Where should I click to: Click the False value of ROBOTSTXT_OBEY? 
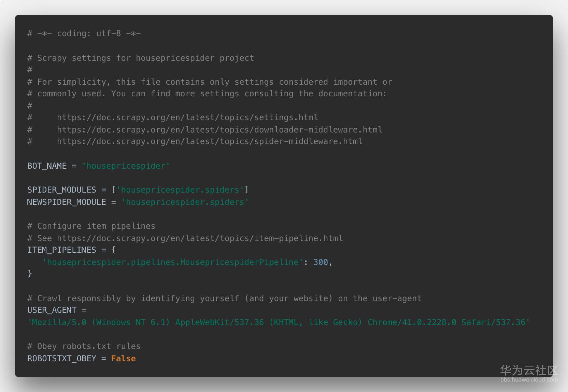coord(123,359)
